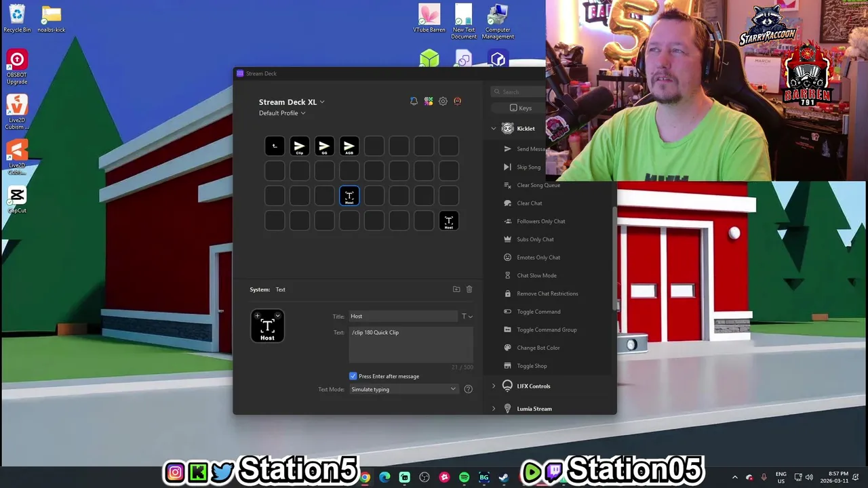Image resolution: width=868 pixels, height=488 pixels.
Task: Open Microsoft Edge from the taskbar
Action: [385, 477]
